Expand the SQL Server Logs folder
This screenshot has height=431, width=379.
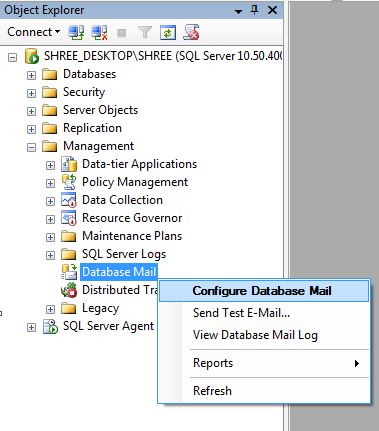50,255
